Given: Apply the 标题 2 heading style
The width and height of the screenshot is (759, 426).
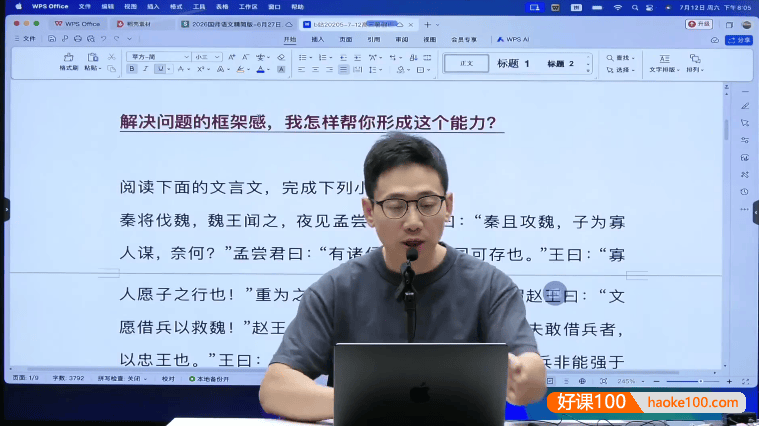Looking at the screenshot, I should (x=561, y=63).
